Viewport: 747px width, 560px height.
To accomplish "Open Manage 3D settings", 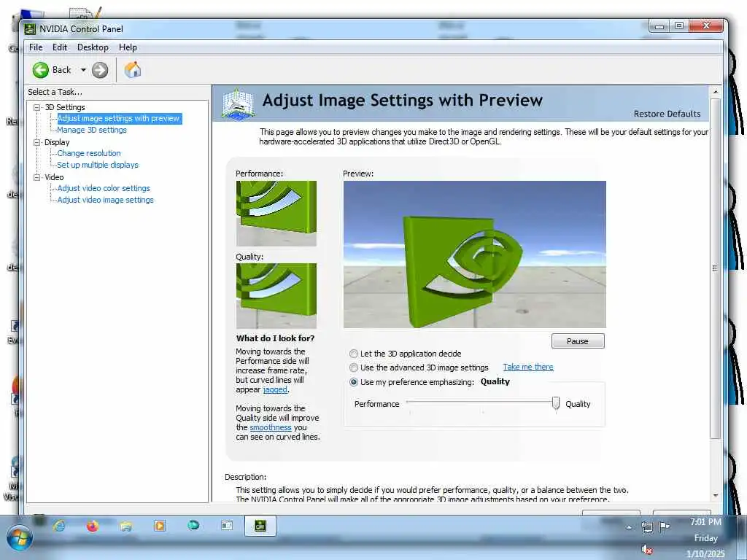I will [x=92, y=130].
